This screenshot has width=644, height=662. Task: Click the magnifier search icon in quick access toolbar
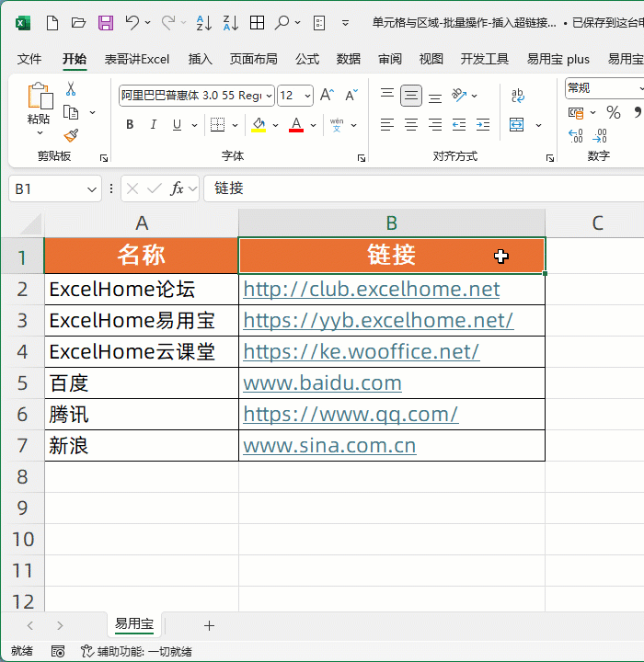(x=282, y=23)
